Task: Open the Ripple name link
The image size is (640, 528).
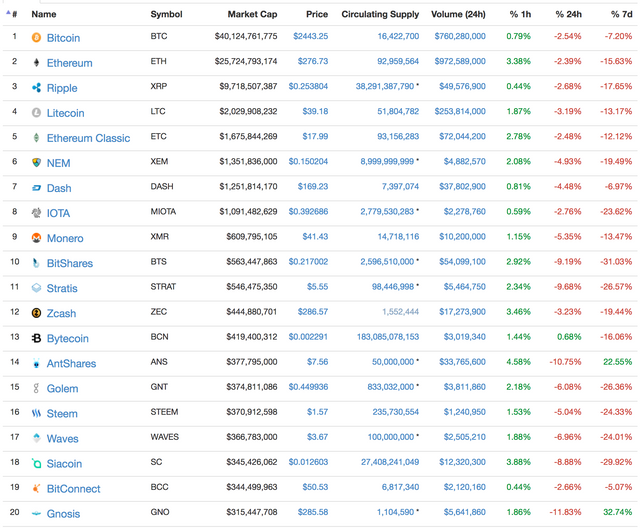Action: click(62, 88)
